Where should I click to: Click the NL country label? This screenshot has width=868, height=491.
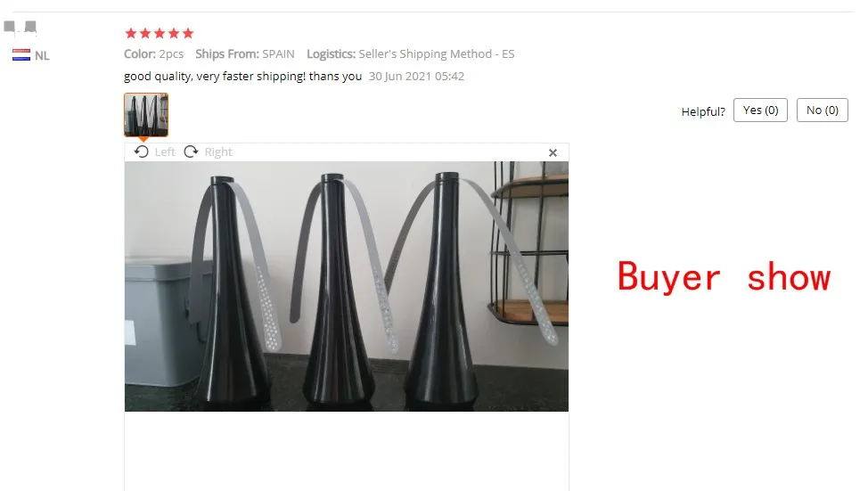42,55
